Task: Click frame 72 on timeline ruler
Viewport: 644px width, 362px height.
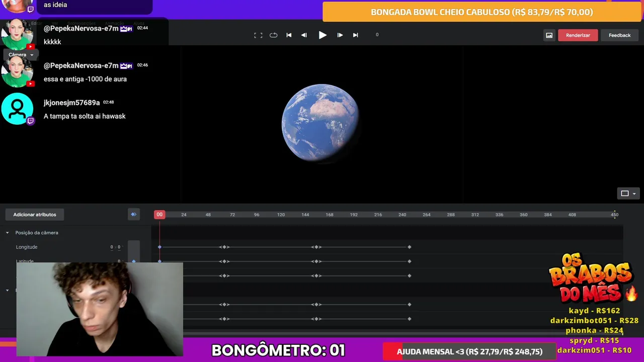Action: tap(232, 215)
